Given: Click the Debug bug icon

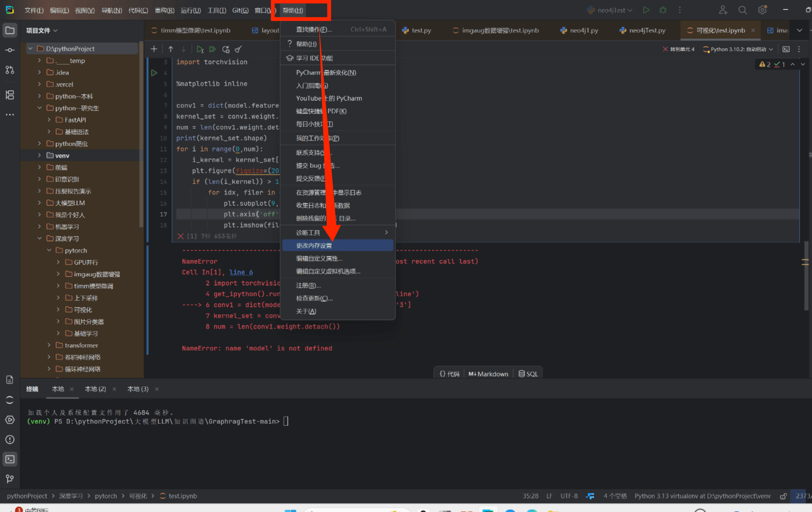Looking at the screenshot, I should click(663, 10).
